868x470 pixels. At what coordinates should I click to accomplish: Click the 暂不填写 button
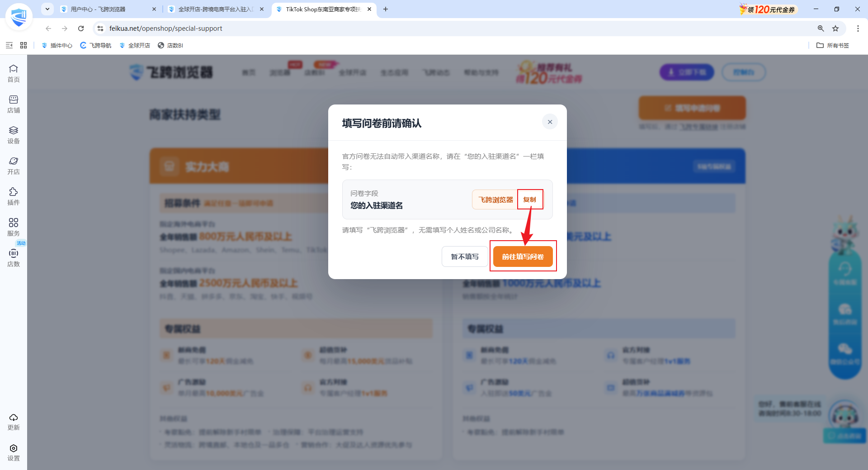tap(465, 256)
